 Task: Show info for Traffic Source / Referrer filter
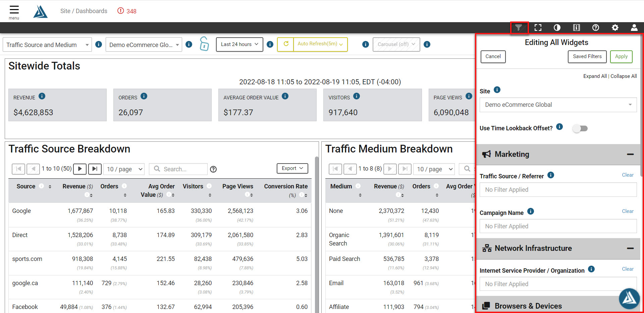tap(551, 175)
